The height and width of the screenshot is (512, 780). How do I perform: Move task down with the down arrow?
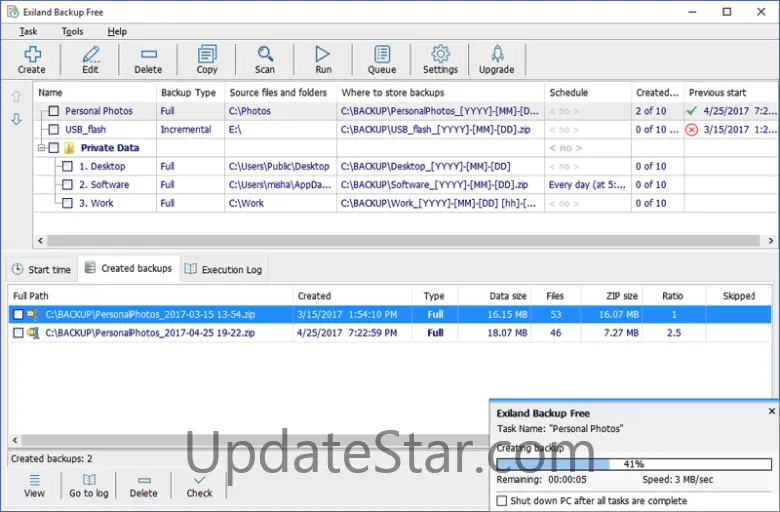click(x=16, y=119)
